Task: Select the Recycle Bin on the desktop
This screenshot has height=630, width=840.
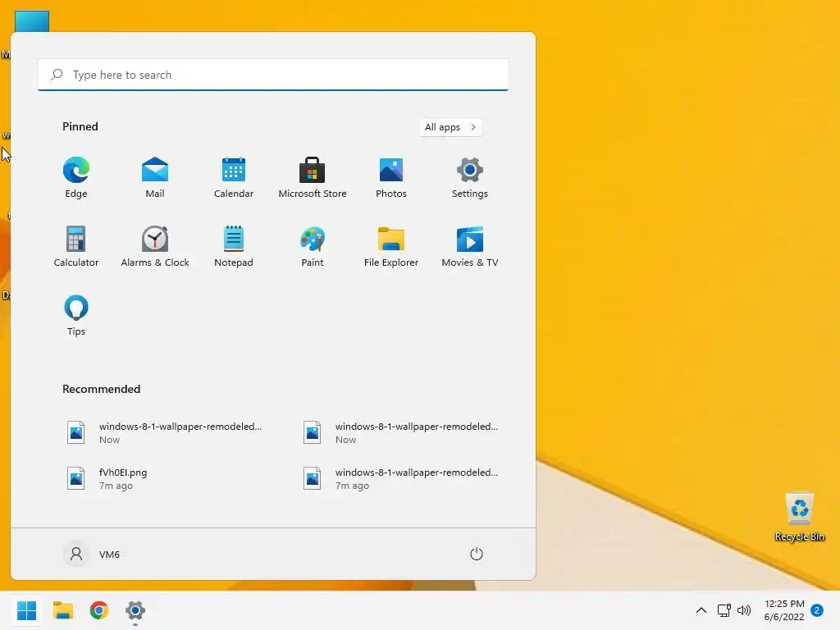Action: point(799,517)
